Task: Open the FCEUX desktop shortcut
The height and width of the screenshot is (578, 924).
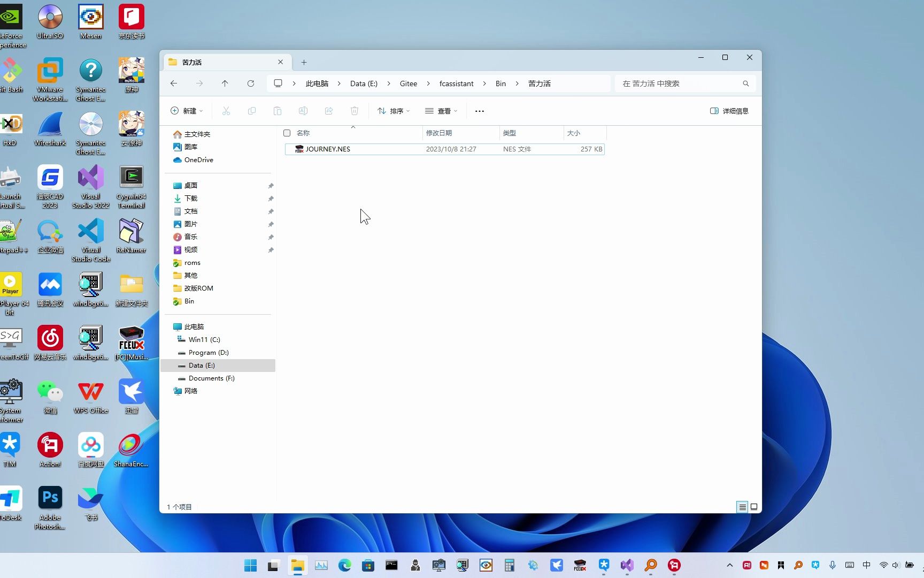Action: pyautogui.click(x=132, y=343)
